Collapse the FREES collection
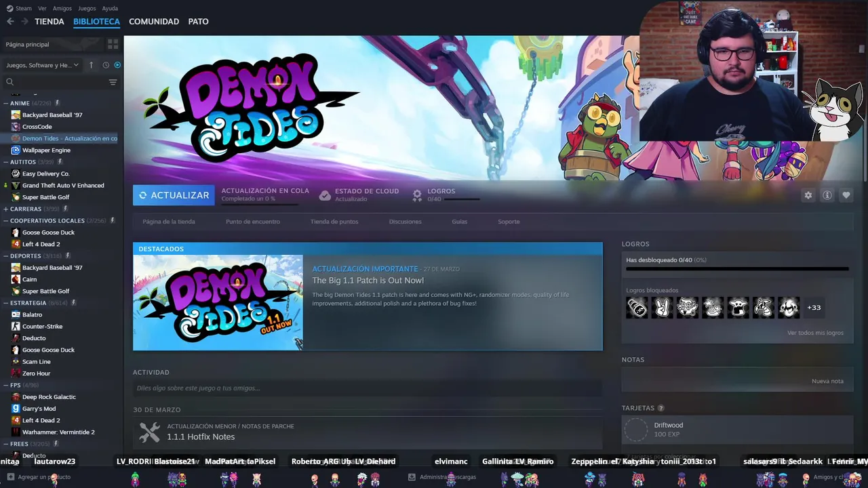This screenshot has width=868, height=488. [x=6, y=444]
